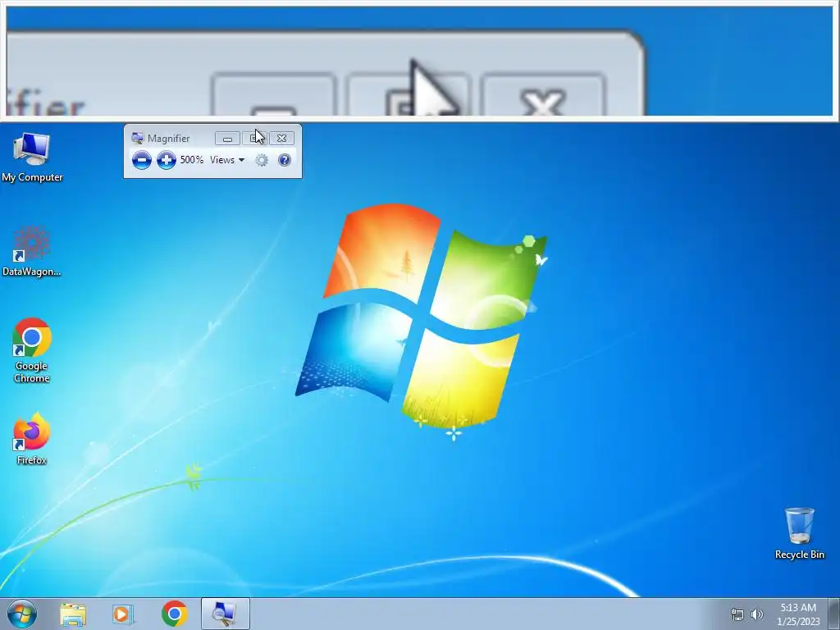Image resolution: width=840 pixels, height=630 pixels.
Task: Open the Windows Start menu orb
Action: 22,614
